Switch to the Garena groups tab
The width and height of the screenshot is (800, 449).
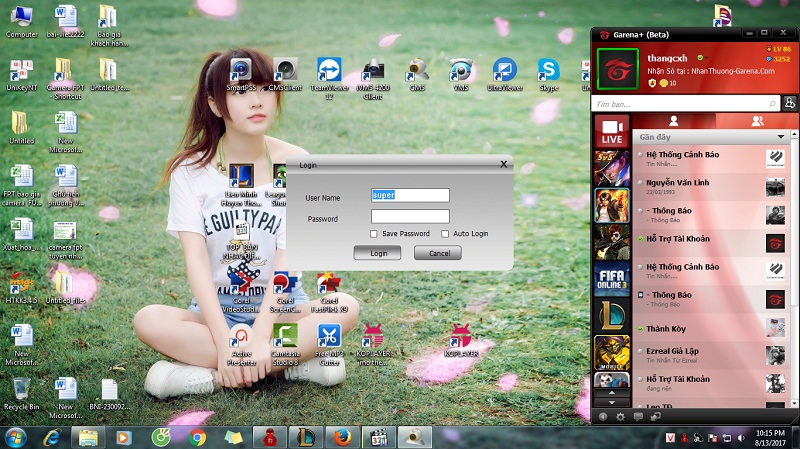tap(757, 120)
